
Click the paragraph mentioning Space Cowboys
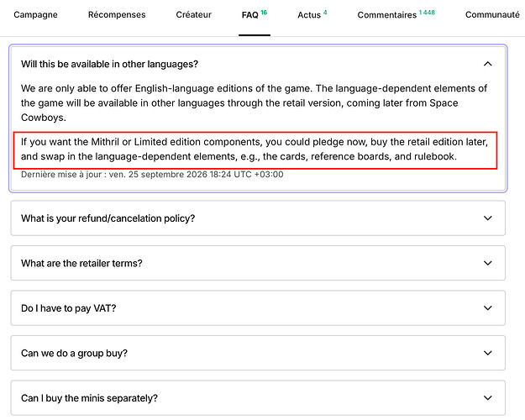[x=254, y=102]
